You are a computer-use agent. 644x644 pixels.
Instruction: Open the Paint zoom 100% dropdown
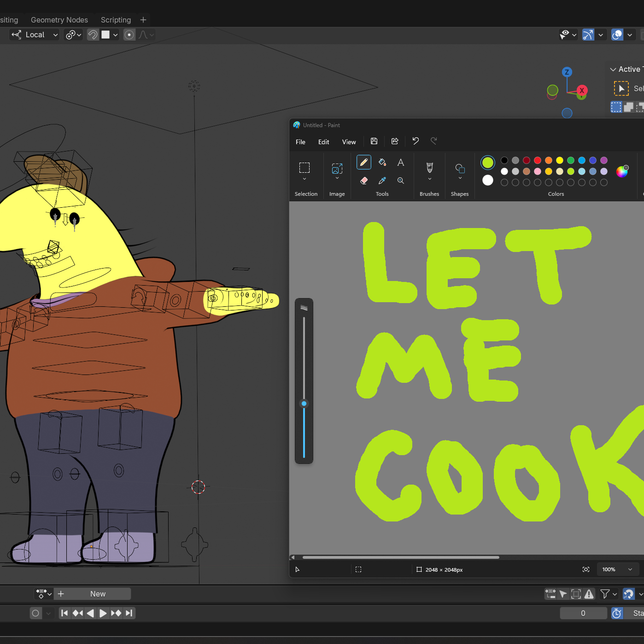pyautogui.click(x=617, y=569)
